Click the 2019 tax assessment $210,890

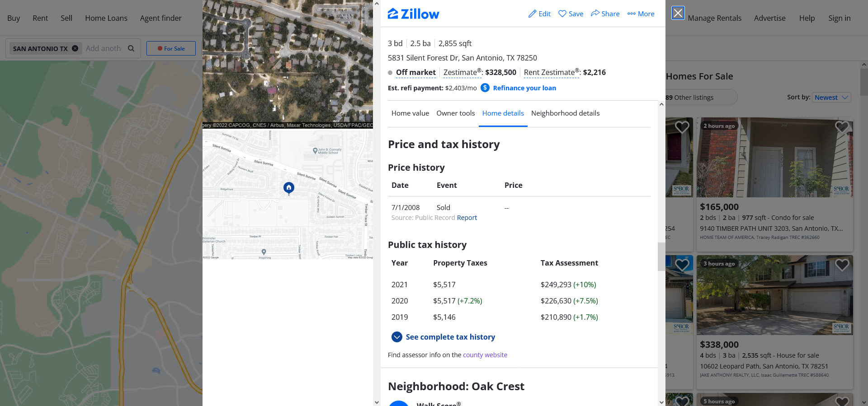point(556,317)
